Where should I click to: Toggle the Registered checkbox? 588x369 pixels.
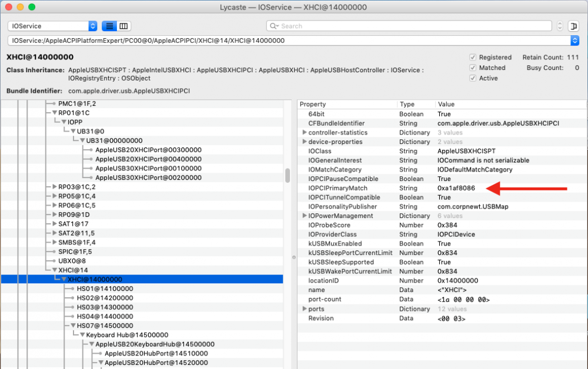(x=473, y=58)
